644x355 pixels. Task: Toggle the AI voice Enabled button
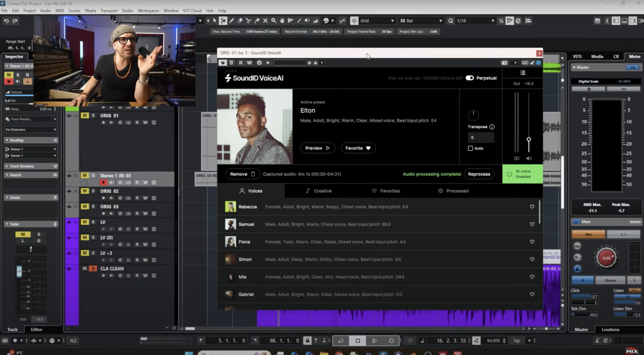(x=522, y=174)
